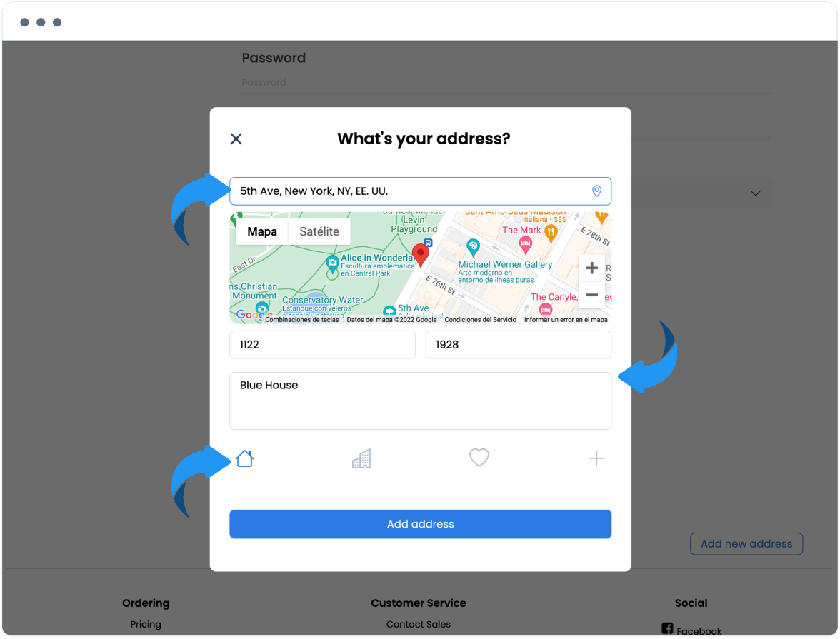Select the Office building address type icon
This screenshot has height=639, width=840.
pyautogui.click(x=361, y=458)
